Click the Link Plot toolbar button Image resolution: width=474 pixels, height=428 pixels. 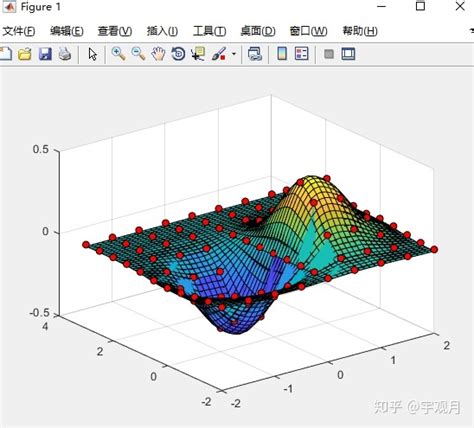[x=255, y=54]
